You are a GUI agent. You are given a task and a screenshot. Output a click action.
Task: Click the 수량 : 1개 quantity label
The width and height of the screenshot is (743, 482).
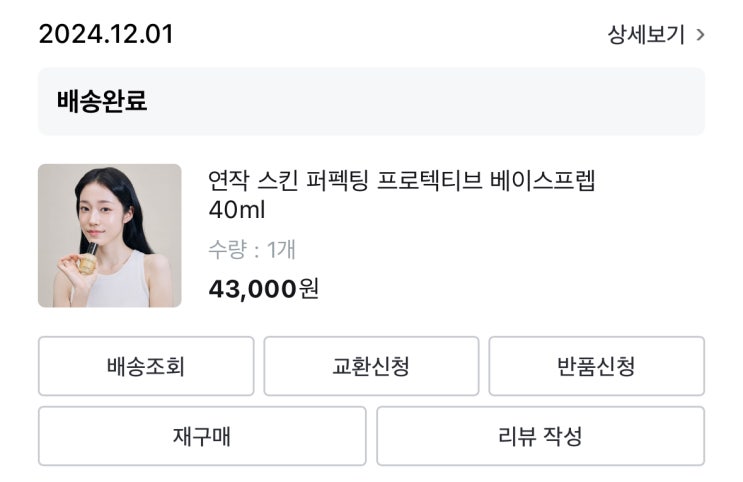[x=252, y=249]
